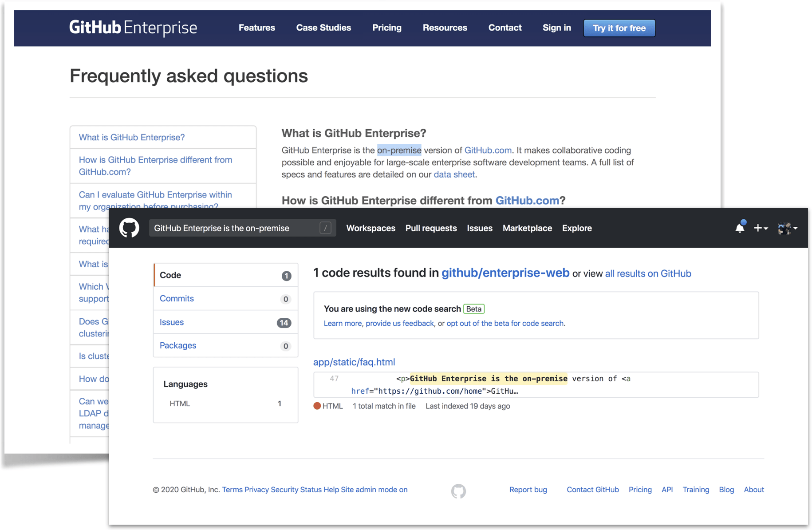This screenshot has height=530, width=812.
Task: Click Learn more about code search
Action: 343,323
